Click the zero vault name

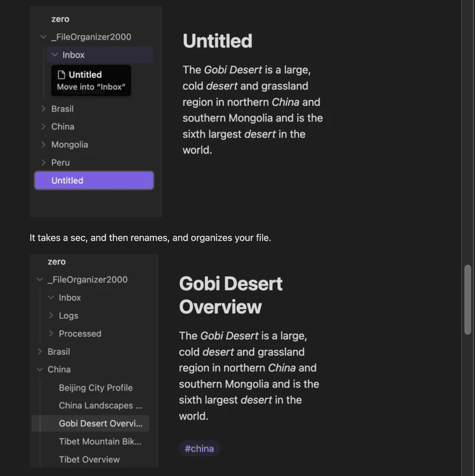pyautogui.click(x=60, y=19)
